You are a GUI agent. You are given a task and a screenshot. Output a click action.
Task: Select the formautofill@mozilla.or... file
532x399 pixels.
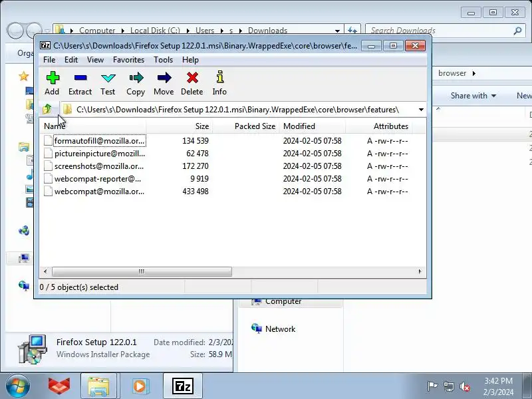point(99,141)
